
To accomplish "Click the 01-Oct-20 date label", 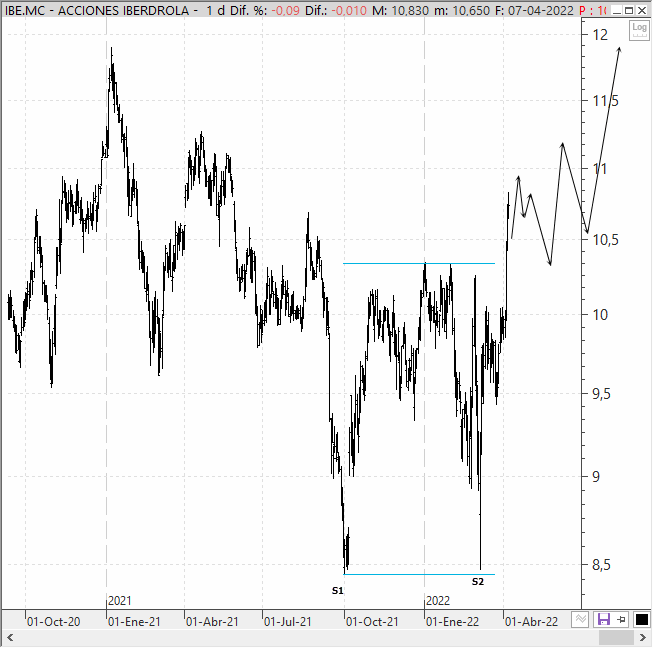I will coord(53,622).
